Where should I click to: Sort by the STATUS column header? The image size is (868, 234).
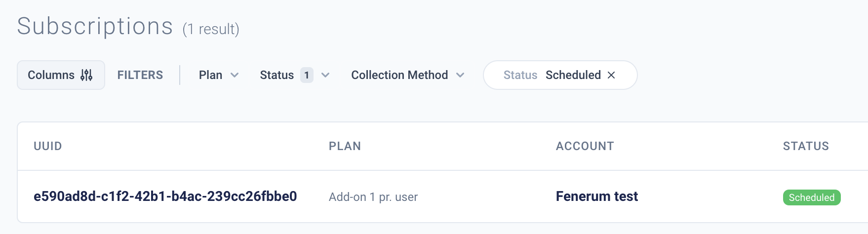(806, 146)
